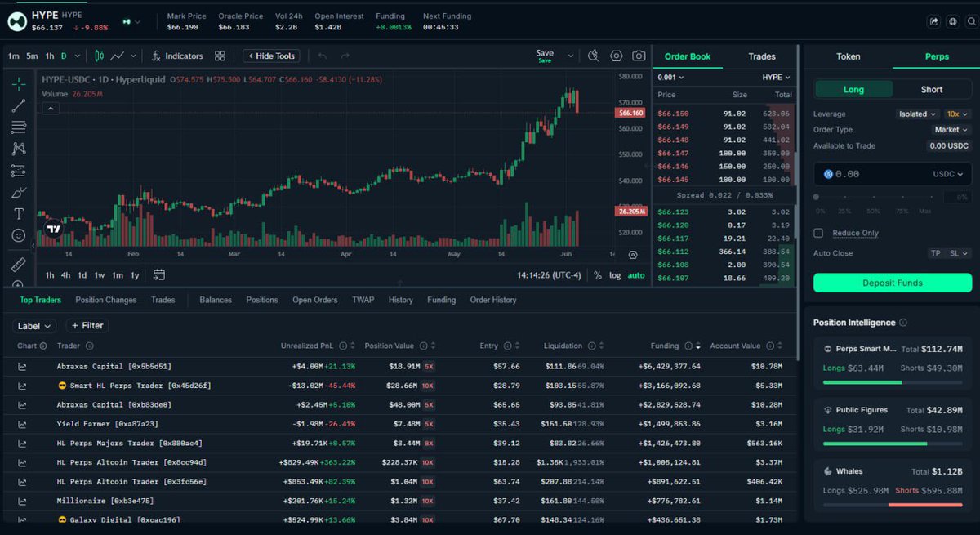This screenshot has width=980, height=535.
Task: Open the Indicators button
Action: tap(177, 56)
